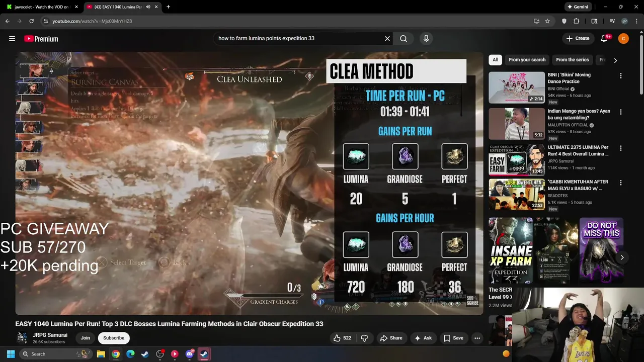
Task: Open options for BINI Bikini video
Action: tap(620, 76)
